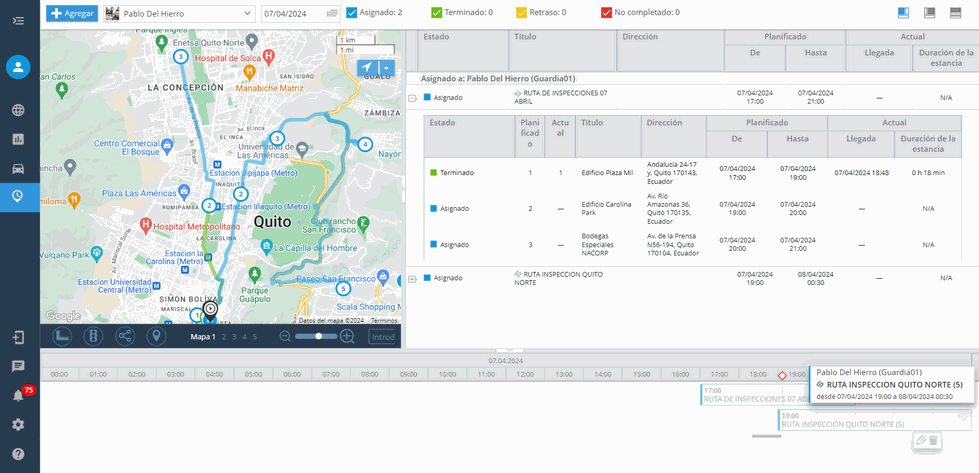Click the Términos link on the map
This screenshot has width=979, height=473.
(x=383, y=320)
